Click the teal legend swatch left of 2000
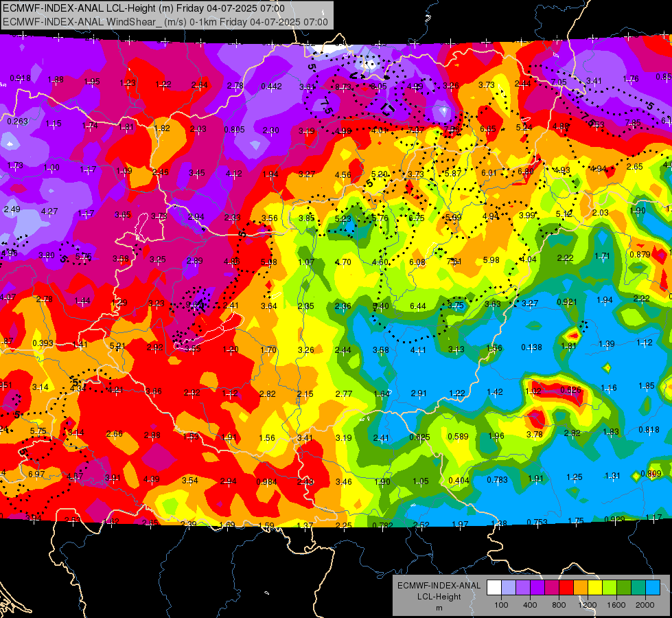Screen dimensions: 672x618 [x=638, y=588]
